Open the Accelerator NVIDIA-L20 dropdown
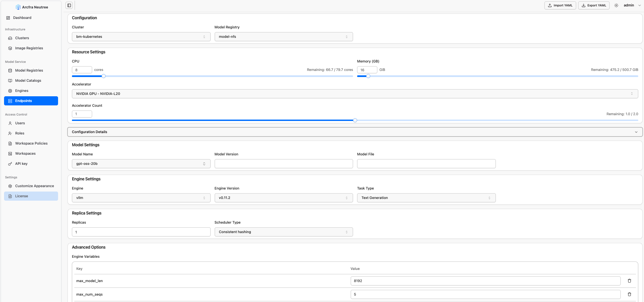This screenshot has height=302, width=644. pos(355,94)
